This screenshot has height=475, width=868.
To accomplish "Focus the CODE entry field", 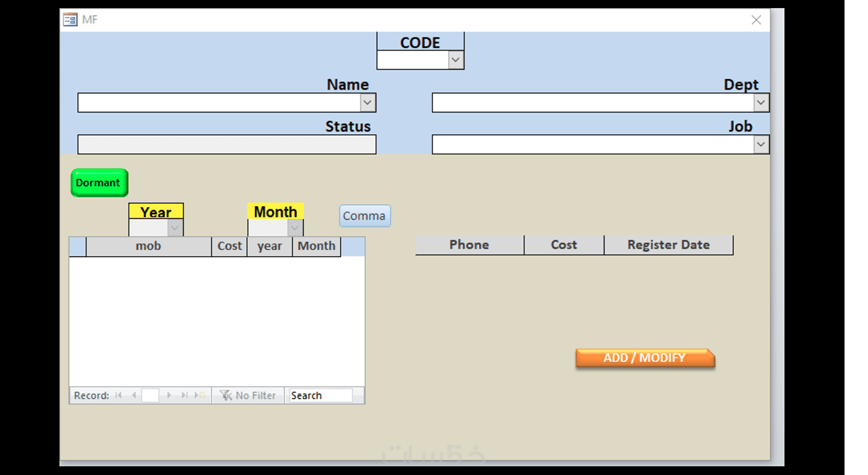I will (x=414, y=60).
